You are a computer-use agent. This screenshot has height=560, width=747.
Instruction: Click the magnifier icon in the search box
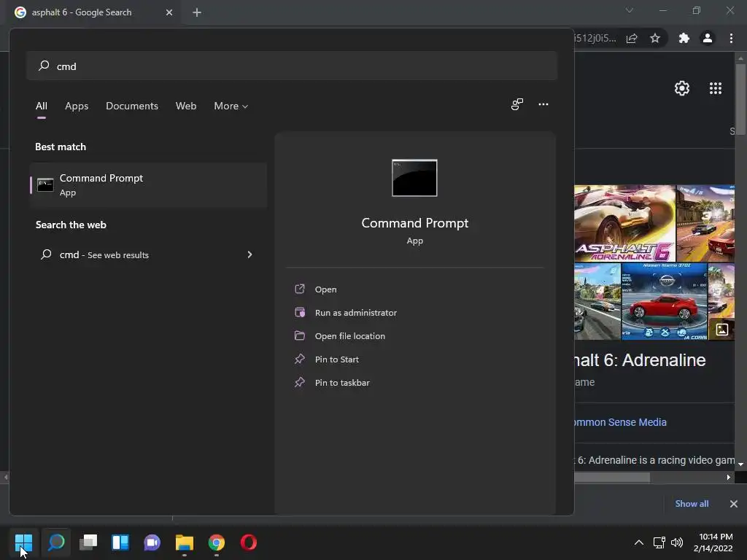click(44, 65)
